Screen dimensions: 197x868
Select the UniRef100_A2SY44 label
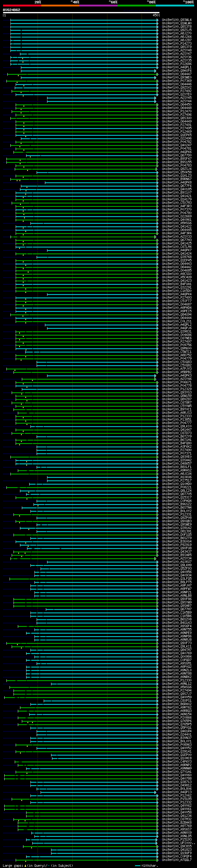pyautogui.click(x=176, y=101)
